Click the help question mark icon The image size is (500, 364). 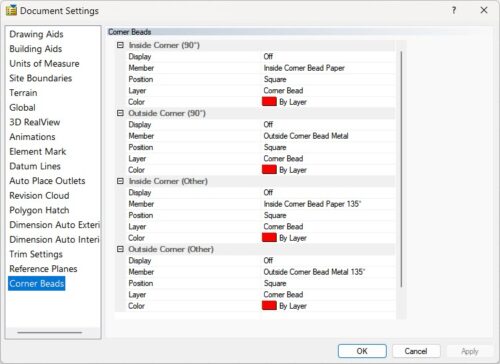[454, 10]
